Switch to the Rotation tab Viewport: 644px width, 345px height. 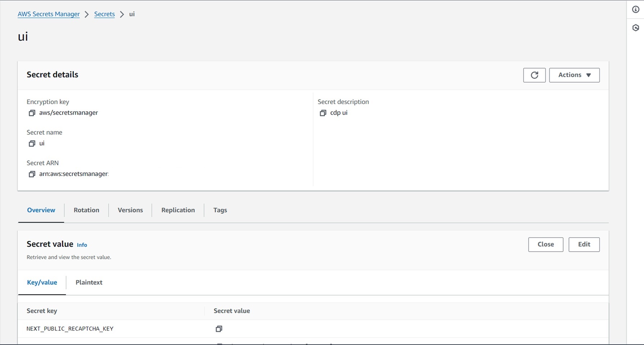tap(86, 210)
